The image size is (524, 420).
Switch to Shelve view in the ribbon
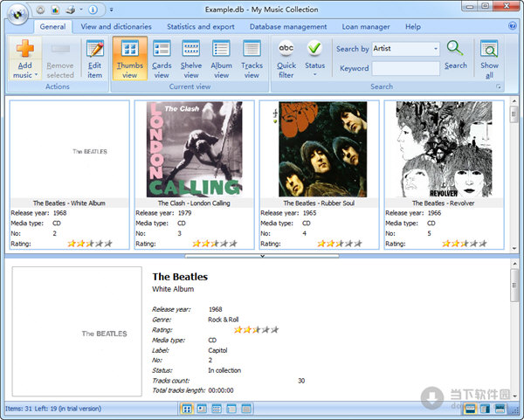[191, 59]
